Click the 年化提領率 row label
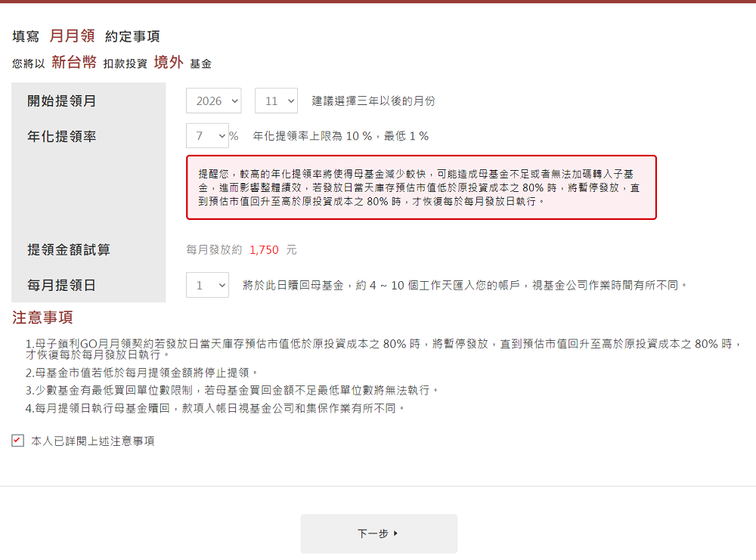Screen dimensions: 756x560 (62, 137)
